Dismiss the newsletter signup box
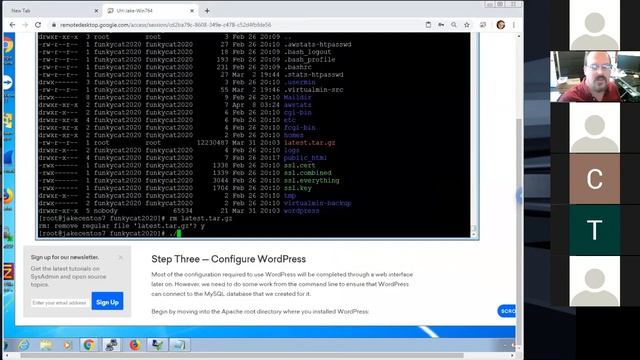 (120, 257)
